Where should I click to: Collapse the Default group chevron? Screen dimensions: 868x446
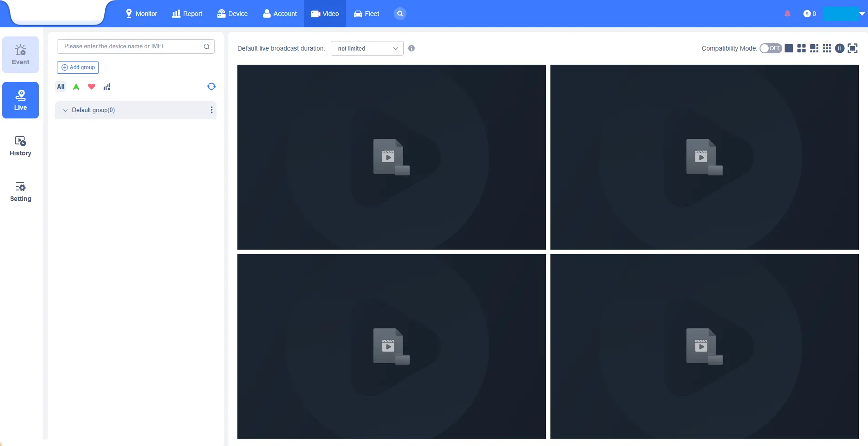66,110
